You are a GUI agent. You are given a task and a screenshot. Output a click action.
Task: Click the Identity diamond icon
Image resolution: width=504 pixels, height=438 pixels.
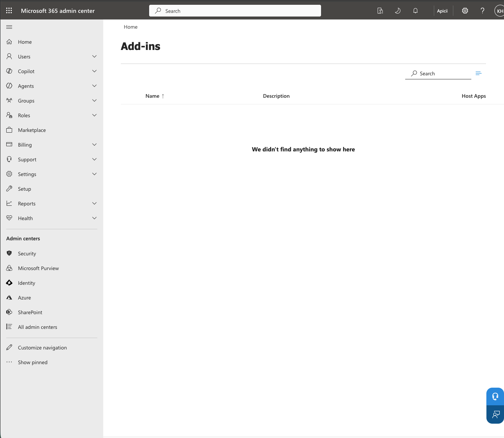point(9,283)
